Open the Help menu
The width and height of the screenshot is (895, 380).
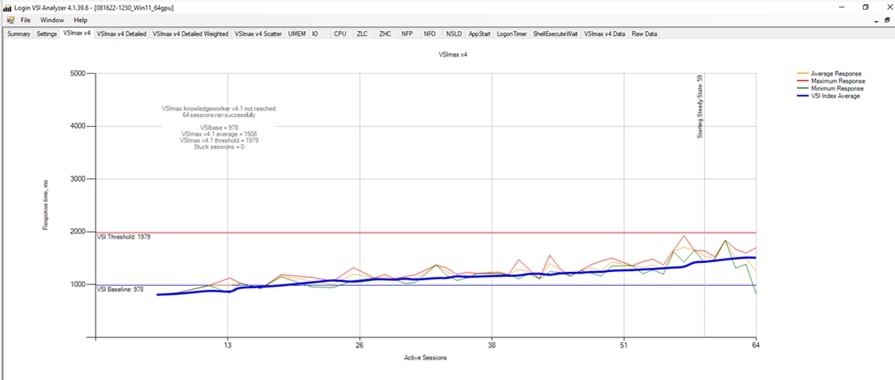(80, 20)
